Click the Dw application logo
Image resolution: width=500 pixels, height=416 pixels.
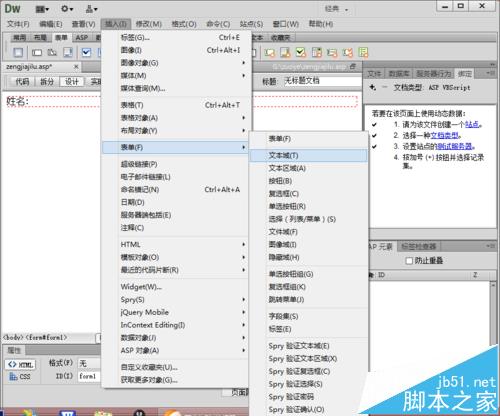point(12,8)
